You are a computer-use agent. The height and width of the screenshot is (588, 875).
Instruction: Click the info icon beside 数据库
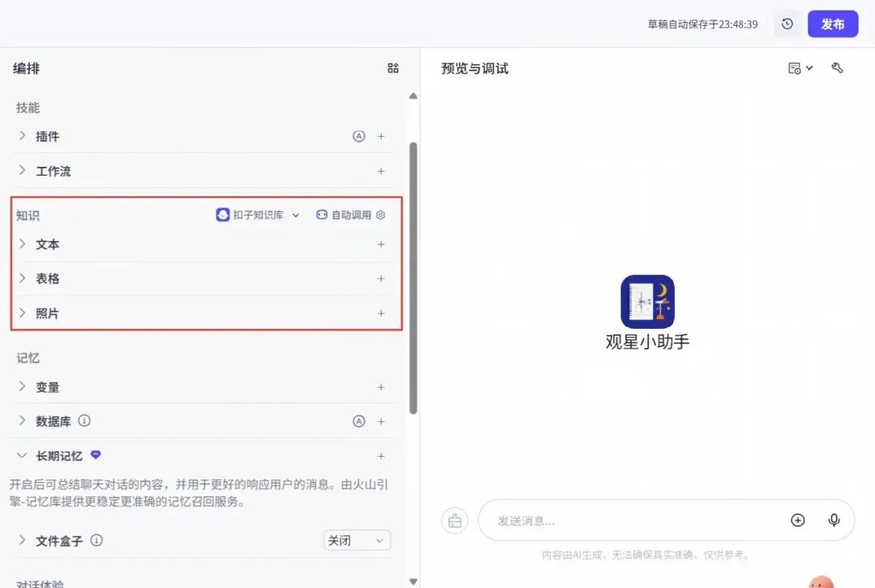pos(84,420)
